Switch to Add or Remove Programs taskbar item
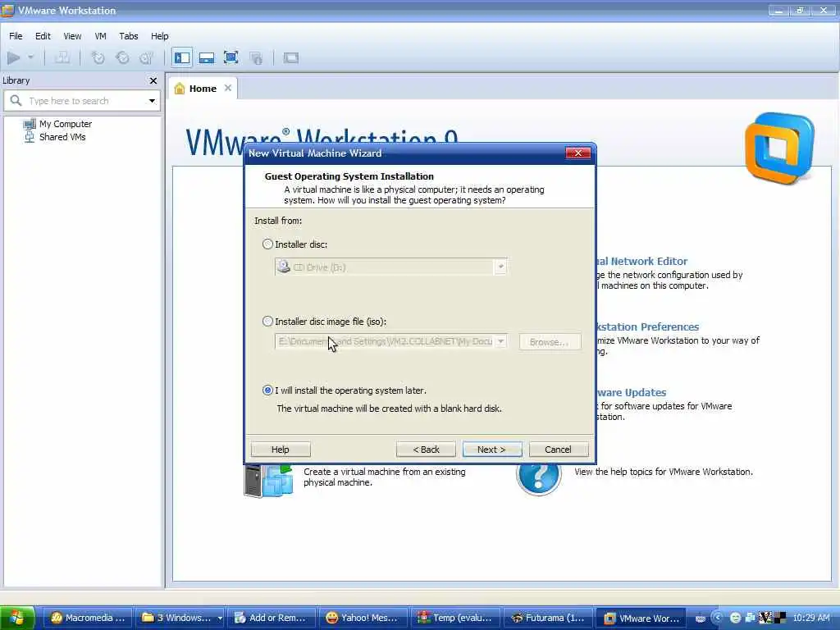The image size is (840, 630). [272, 618]
